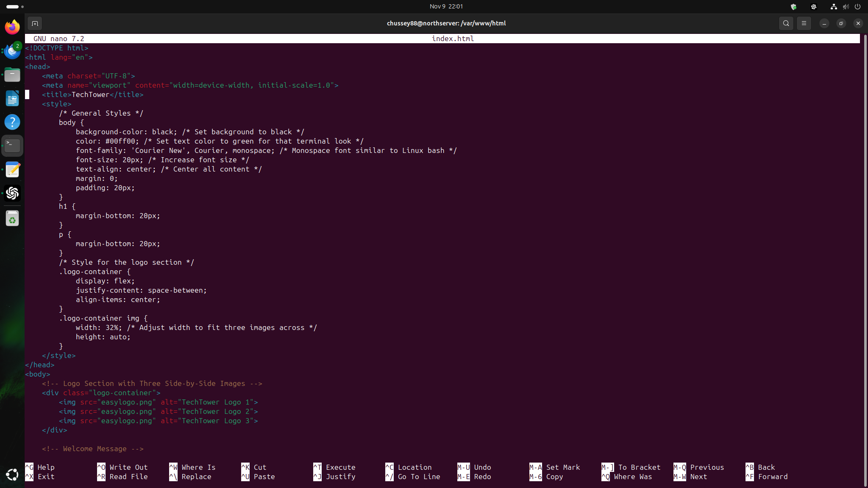Viewport: 868px width, 488px height.
Task: Click the nano search magnifier button
Action: [786, 23]
